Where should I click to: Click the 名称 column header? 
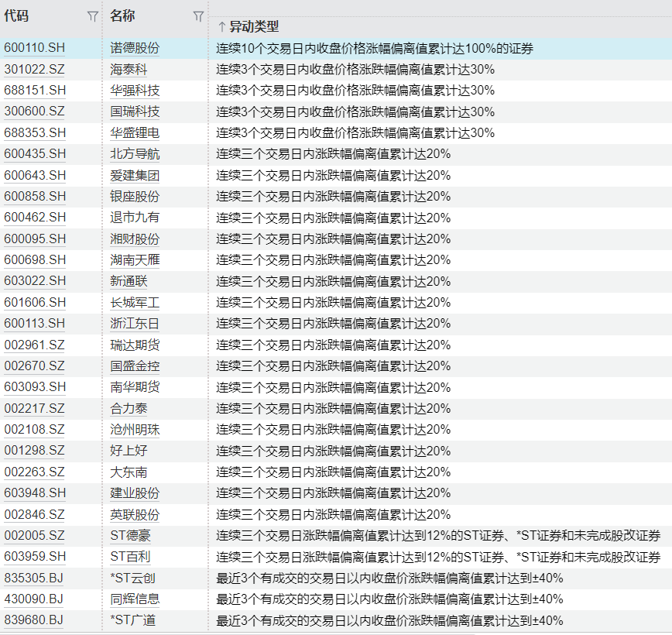122,16
